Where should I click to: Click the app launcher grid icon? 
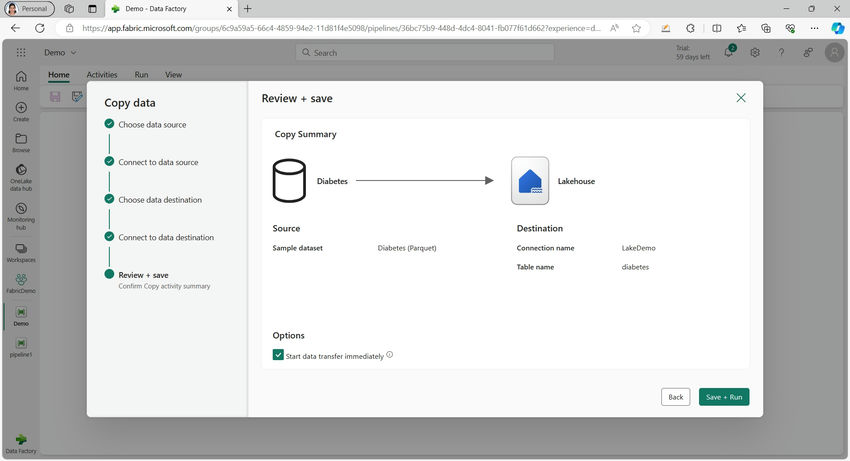(x=21, y=52)
